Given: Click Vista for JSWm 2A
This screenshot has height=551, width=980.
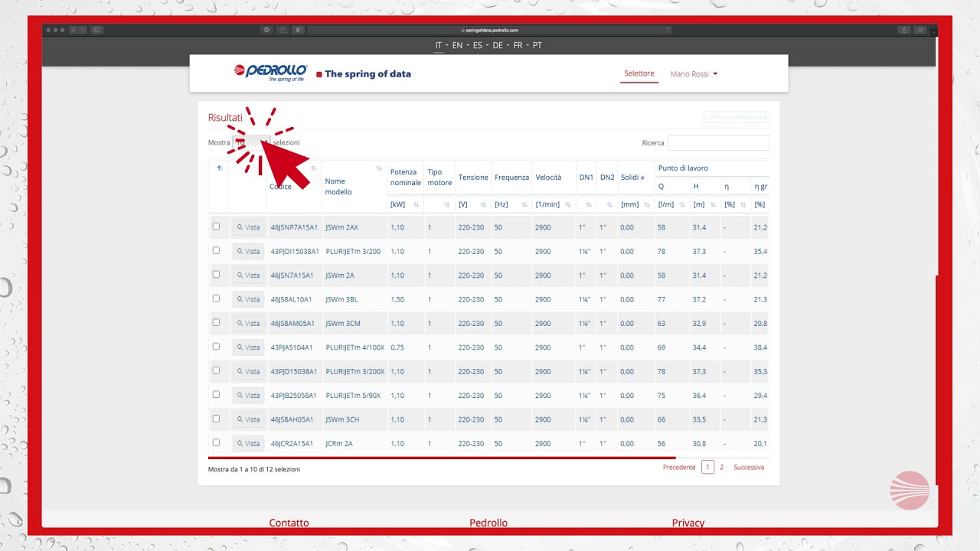Looking at the screenshot, I should point(248,275).
